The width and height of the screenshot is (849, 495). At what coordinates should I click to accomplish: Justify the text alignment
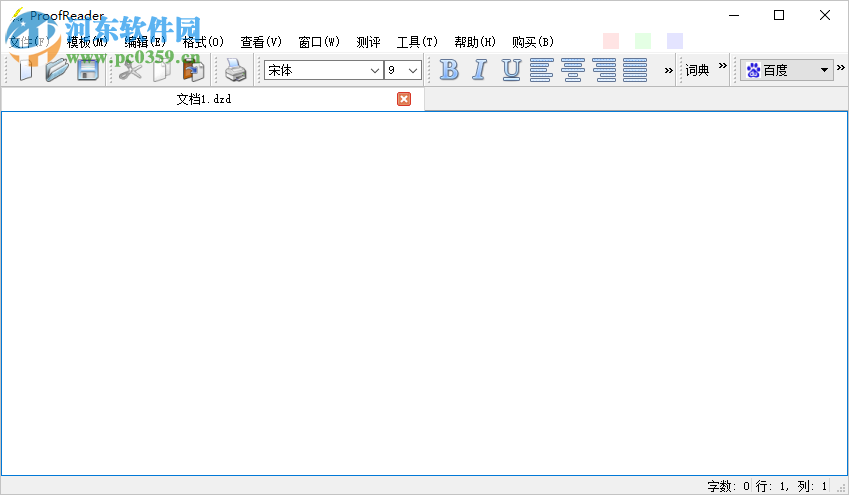[635, 70]
